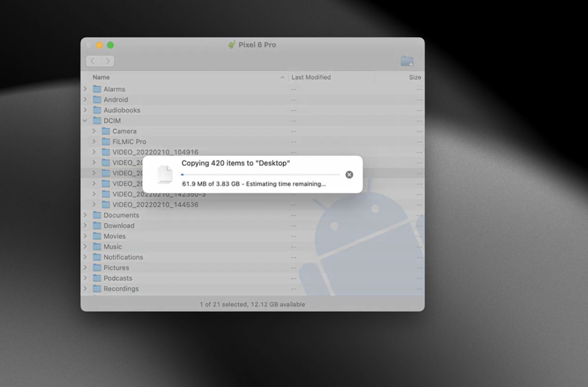Expand the Download folder
Screen dimensions: 588x387
pos(85,226)
